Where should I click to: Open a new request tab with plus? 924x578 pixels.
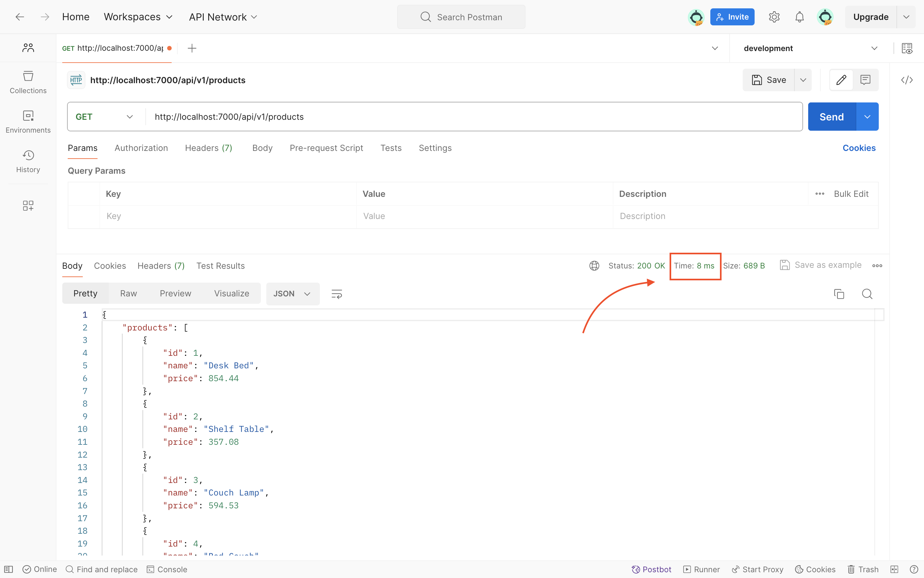(192, 48)
